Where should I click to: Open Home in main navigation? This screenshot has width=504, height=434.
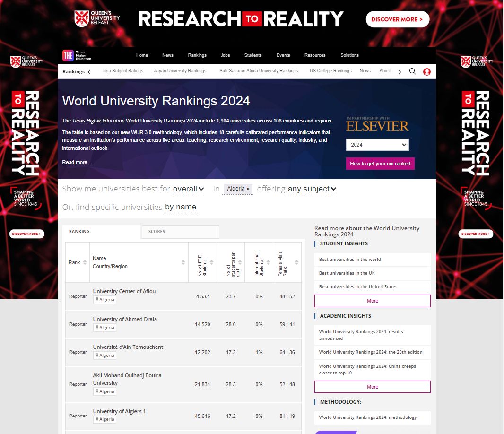coord(142,55)
